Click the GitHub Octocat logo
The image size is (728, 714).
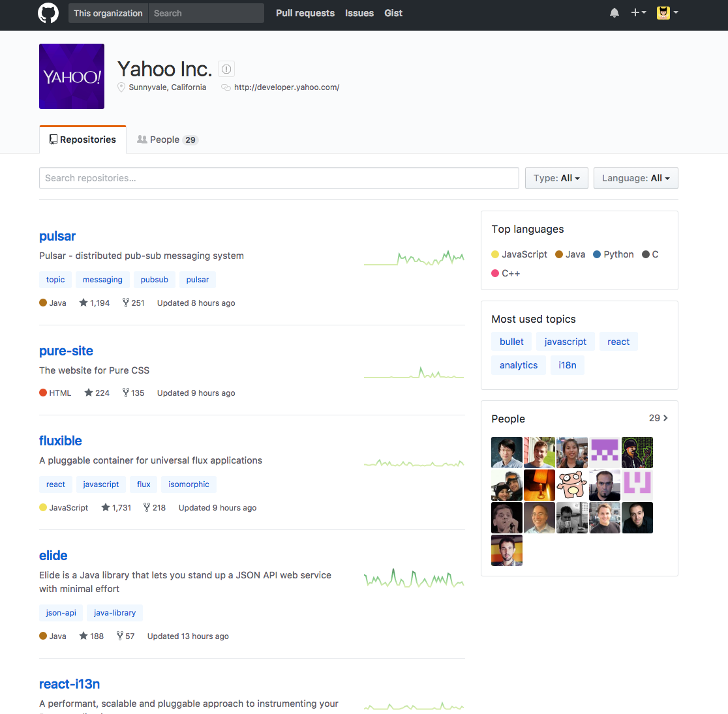(x=48, y=13)
